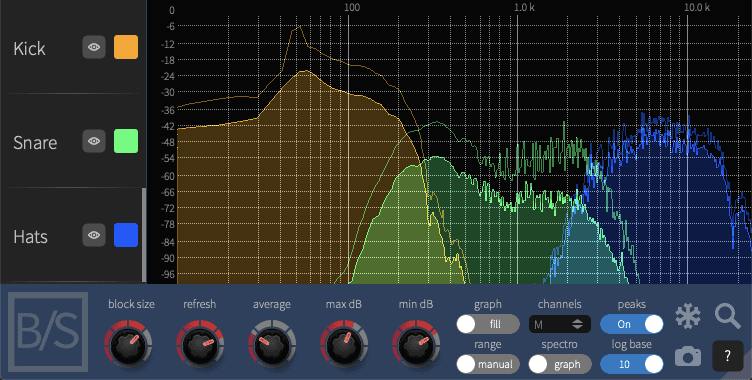Viewport: 752px width, 380px height.
Task: Click the 1.0 k frequency axis label
Action: pos(524,7)
